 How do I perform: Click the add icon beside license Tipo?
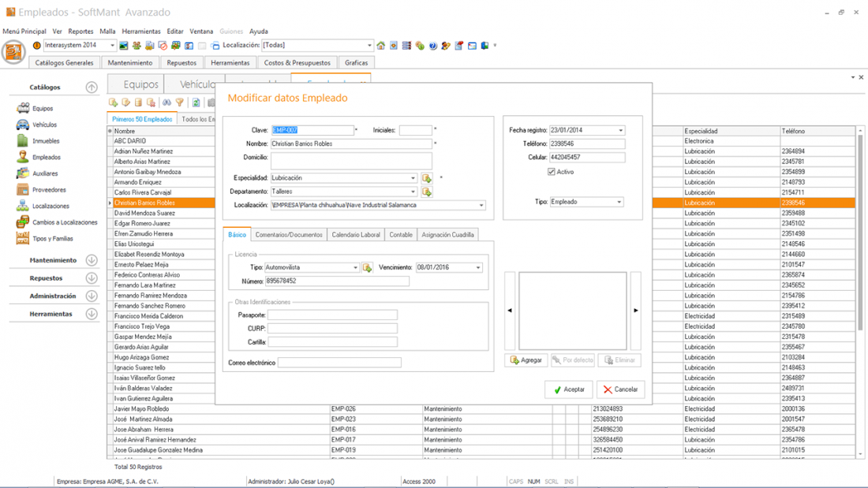click(x=367, y=268)
